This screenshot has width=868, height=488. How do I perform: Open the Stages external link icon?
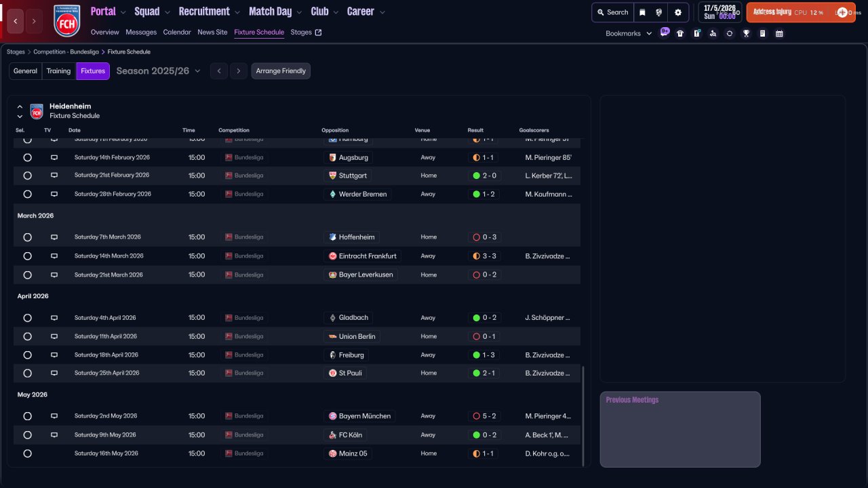tap(319, 32)
